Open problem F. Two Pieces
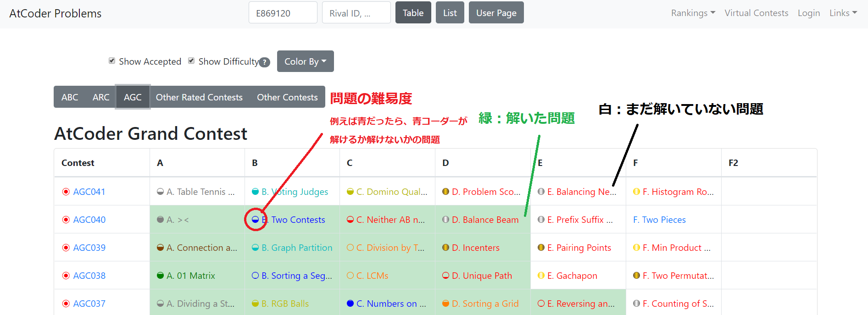 (x=660, y=220)
